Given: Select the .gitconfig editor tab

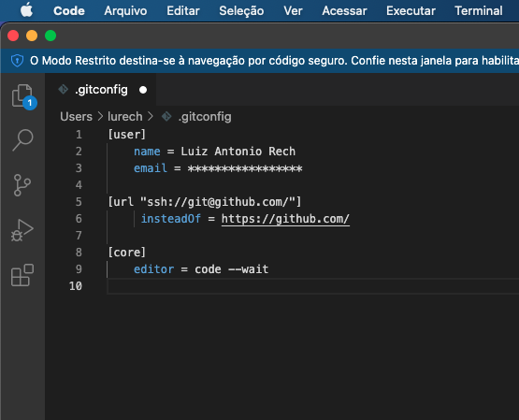Looking at the screenshot, I should point(101,90).
